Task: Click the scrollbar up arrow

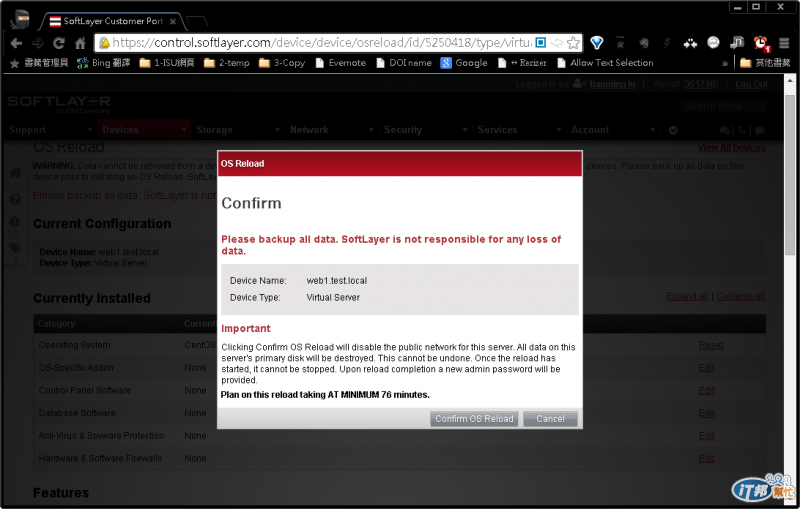Action: (x=790, y=81)
